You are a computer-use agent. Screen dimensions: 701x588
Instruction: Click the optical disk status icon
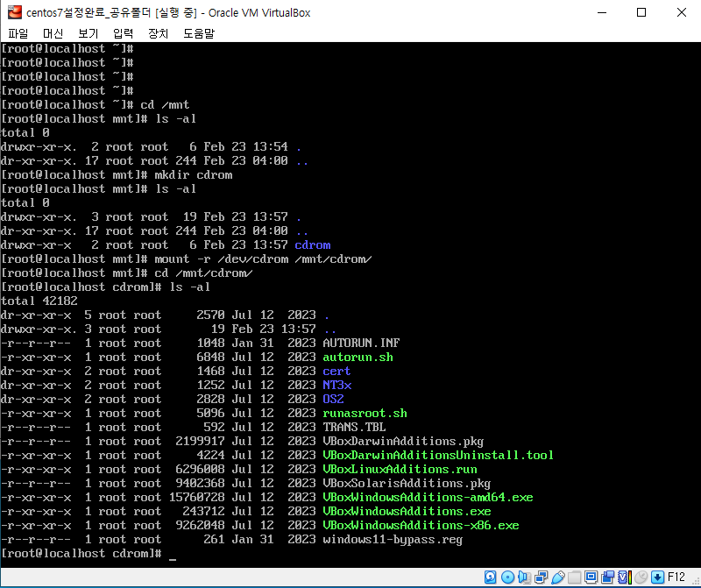click(x=507, y=577)
